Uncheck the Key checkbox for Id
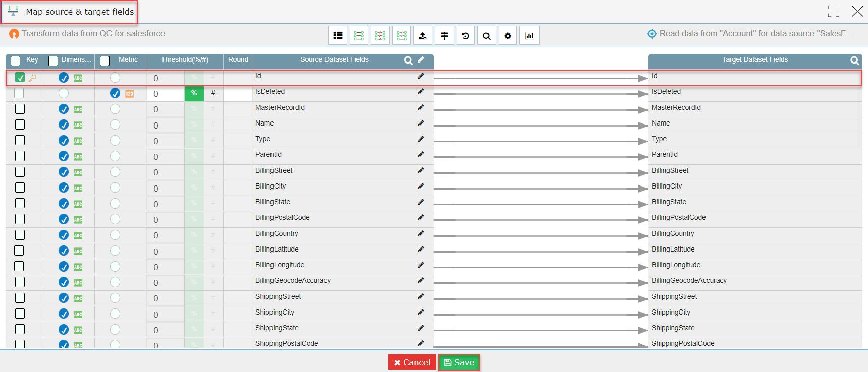Screen dimensions: 868x372 pyautogui.click(x=20, y=78)
